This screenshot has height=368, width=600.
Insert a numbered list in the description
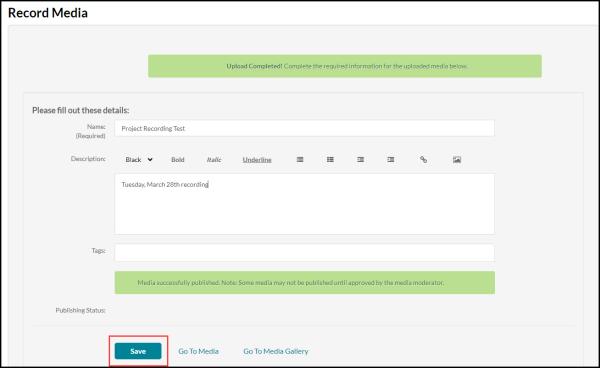coord(300,160)
